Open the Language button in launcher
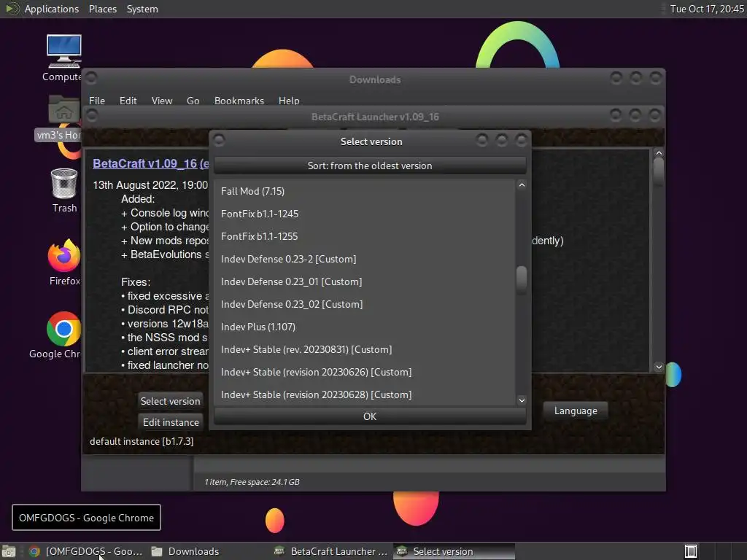 point(576,411)
